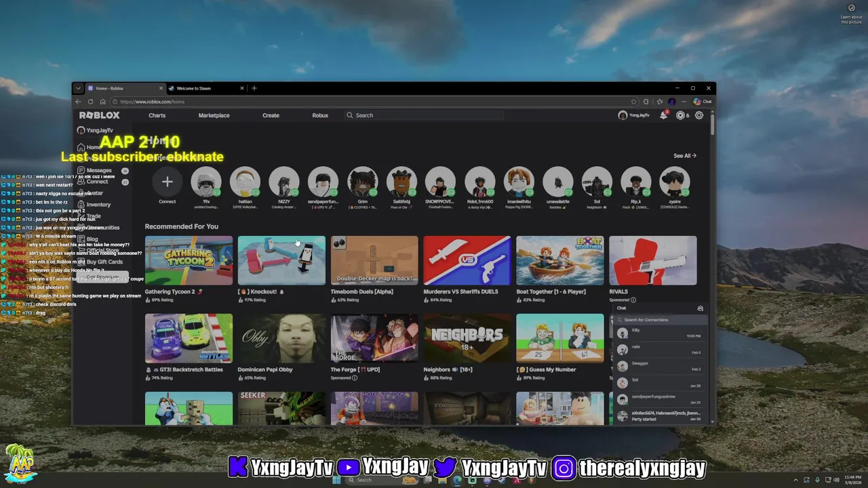This screenshot has height=488, width=868.
Task: Click the browser address bar
Action: 373,102
